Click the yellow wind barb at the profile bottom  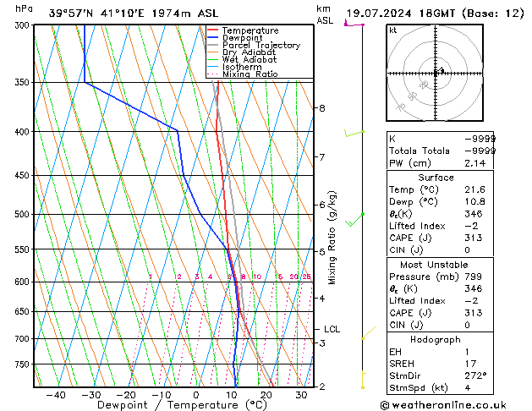tap(364, 381)
